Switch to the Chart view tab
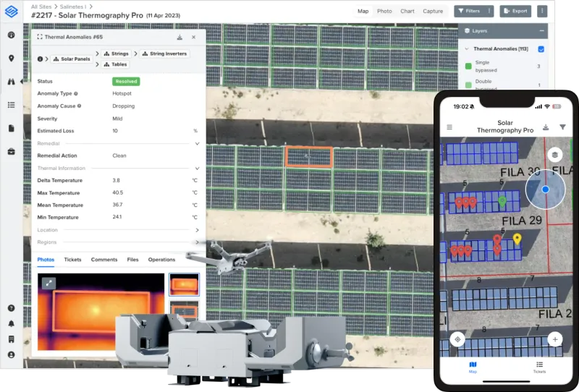The height and width of the screenshot is (392, 579). pyautogui.click(x=407, y=12)
